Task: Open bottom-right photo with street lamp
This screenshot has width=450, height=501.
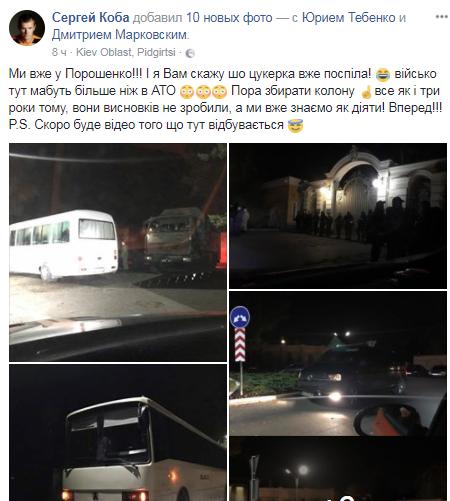Action: 338,470
